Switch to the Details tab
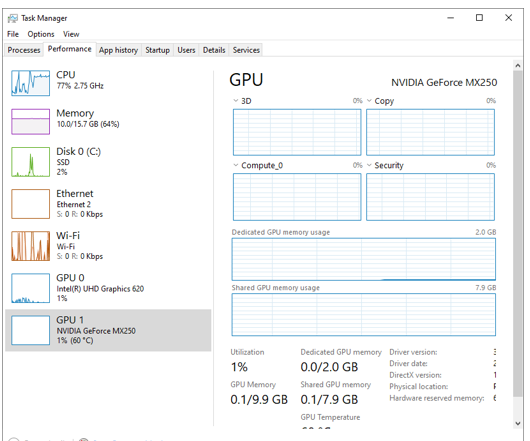 [214, 50]
